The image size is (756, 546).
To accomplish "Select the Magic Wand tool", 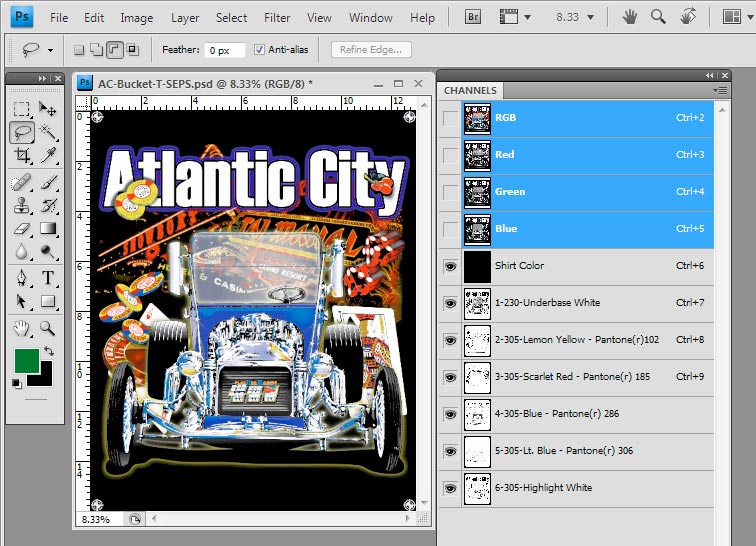I will pos(47,131).
